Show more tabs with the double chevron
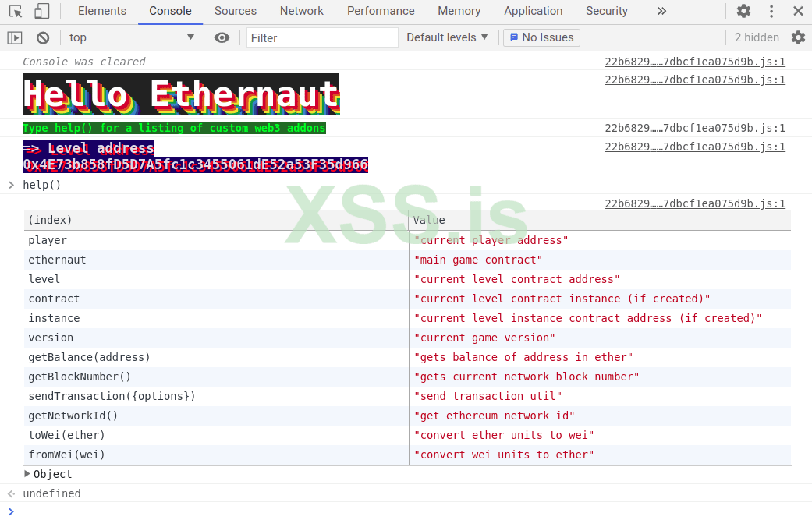 (661, 11)
